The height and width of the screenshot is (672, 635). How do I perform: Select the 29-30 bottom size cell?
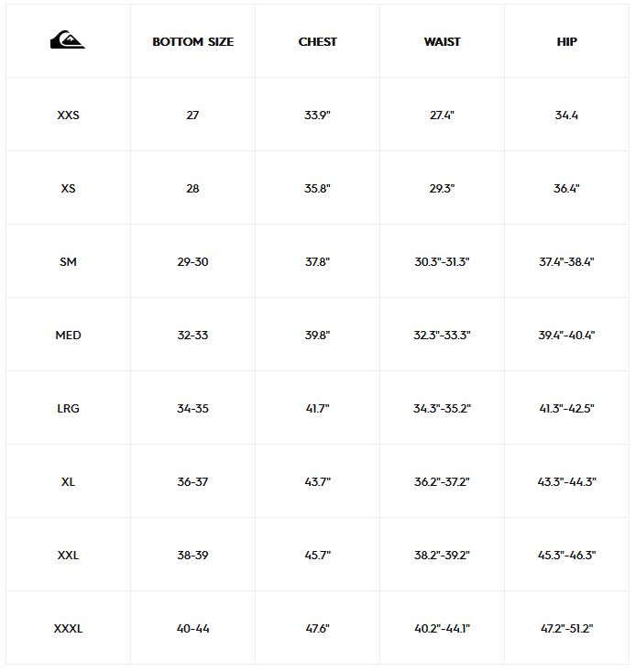pyautogui.click(x=192, y=262)
